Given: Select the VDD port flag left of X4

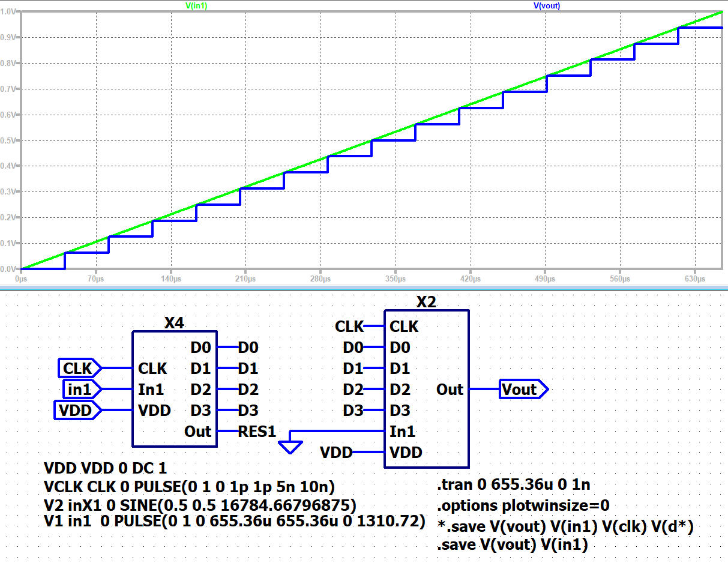Looking at the screenshot, I should [x=77, y=411].
